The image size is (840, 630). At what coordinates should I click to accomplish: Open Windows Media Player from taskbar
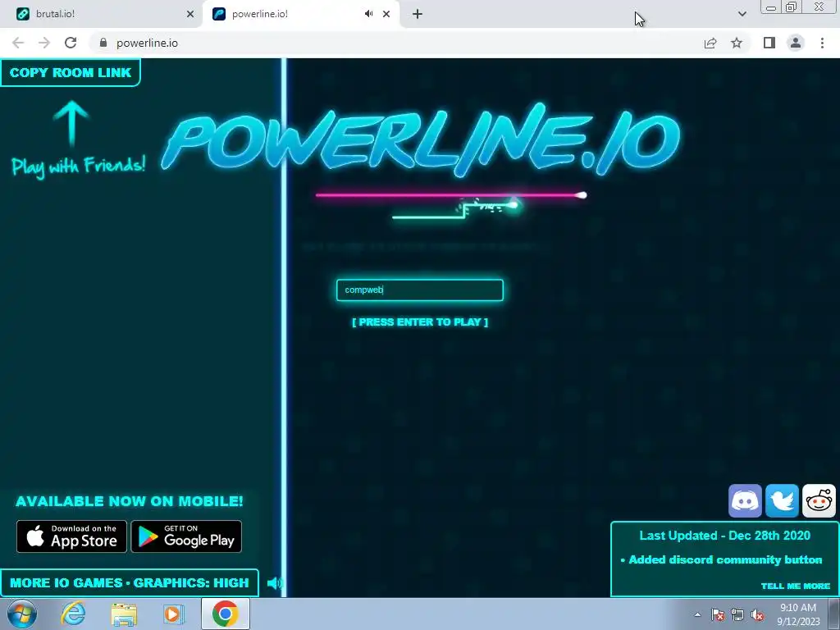pos(174,614)
